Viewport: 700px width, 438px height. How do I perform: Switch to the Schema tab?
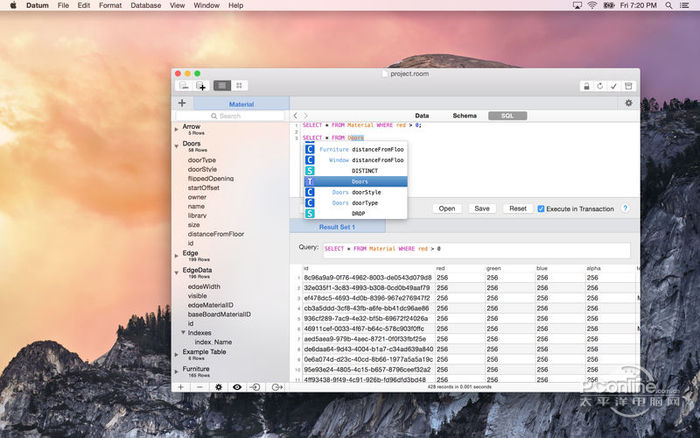465,116
